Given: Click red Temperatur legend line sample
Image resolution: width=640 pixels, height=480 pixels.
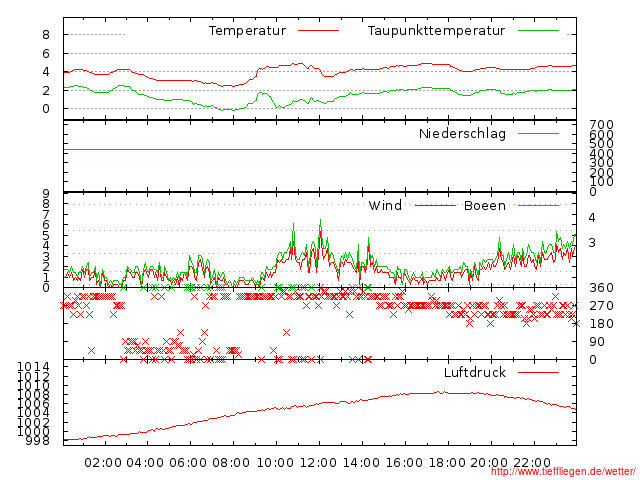Looking at the screenshot, I should [318, 31].
